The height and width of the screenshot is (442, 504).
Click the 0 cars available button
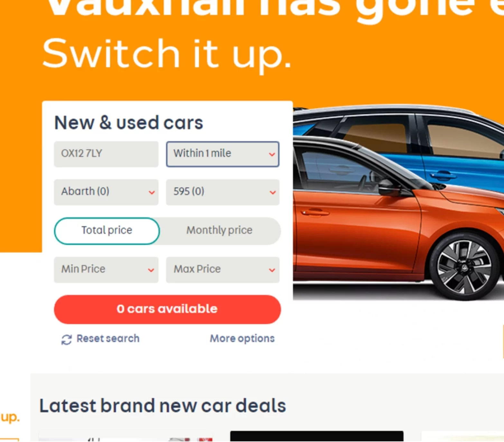(x=167, y=309)
